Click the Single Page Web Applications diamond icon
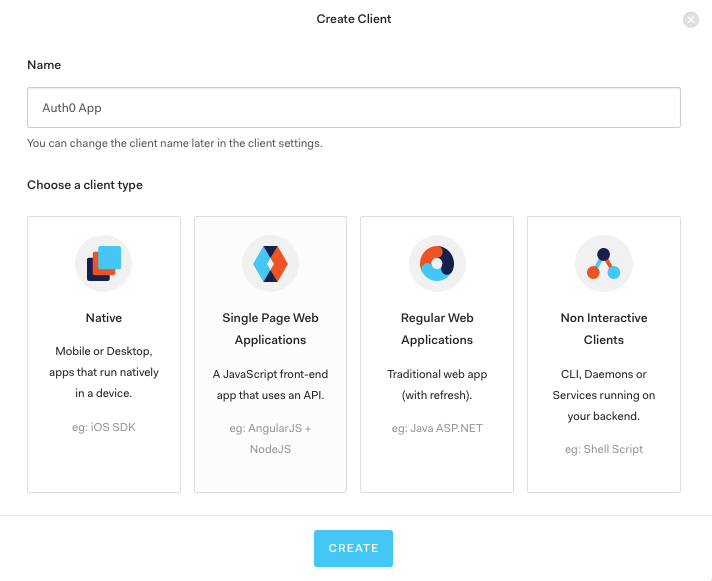Screen dimensions: 712x581 270,263
